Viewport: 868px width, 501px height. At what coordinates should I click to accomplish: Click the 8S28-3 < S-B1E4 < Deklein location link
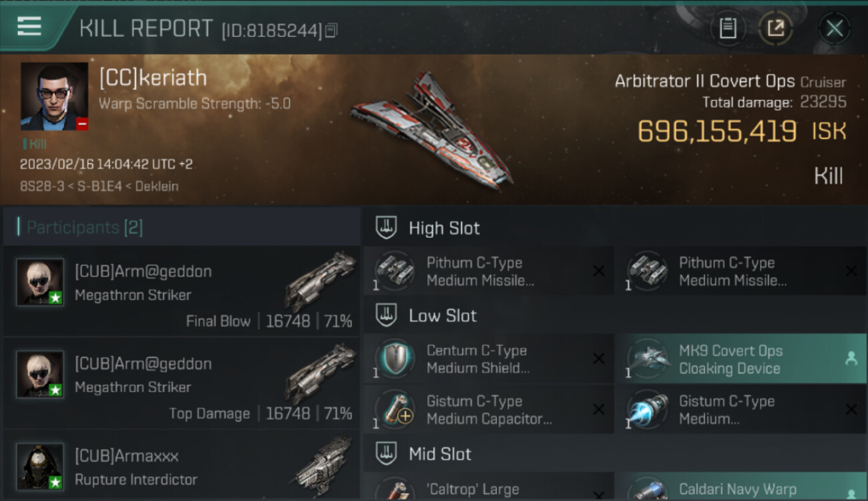[x=99, y=186]
